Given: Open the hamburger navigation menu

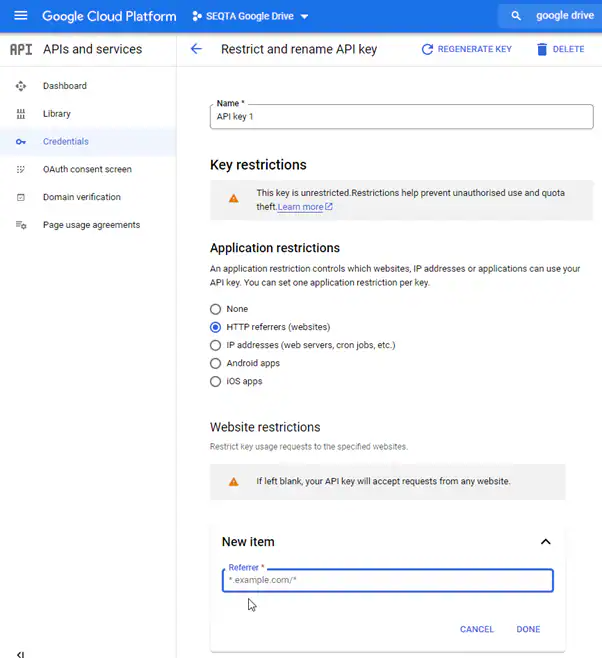Looking at the screenshot, I should [21, 16].
